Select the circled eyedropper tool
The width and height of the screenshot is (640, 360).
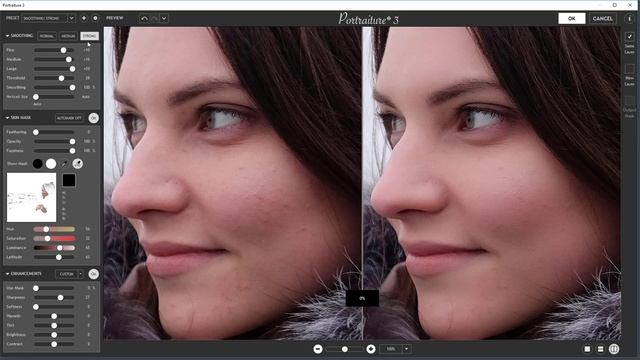click(x=78, y=164)
